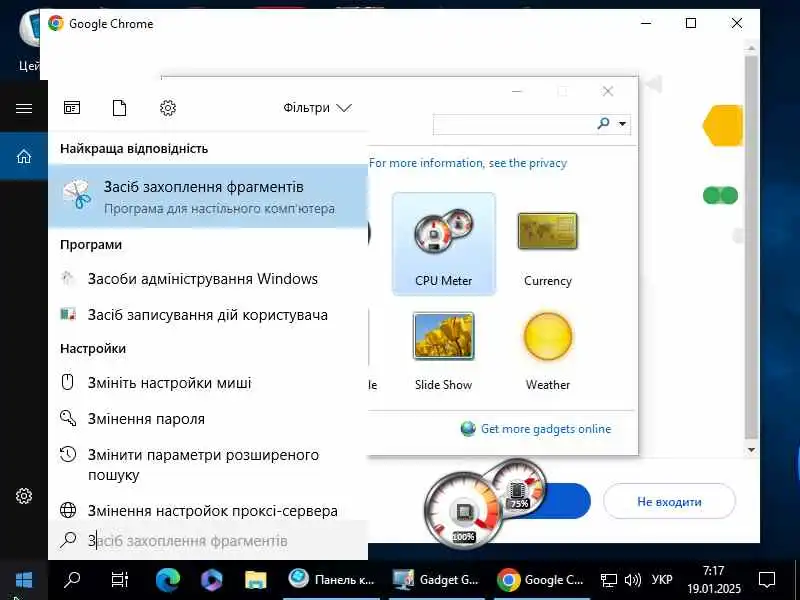Click the chrome scrollbar down arrow

coord(751,449)
